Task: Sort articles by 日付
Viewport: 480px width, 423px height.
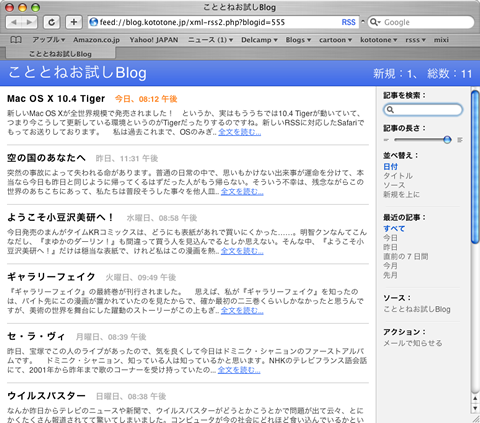Action: (390, 167)
